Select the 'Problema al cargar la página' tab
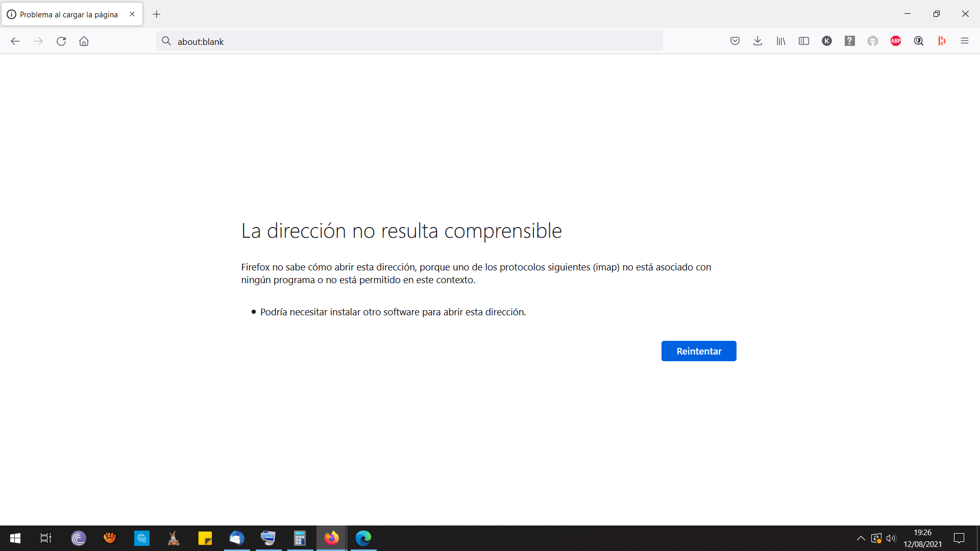The image size is (980, 551). pos(72,14)
